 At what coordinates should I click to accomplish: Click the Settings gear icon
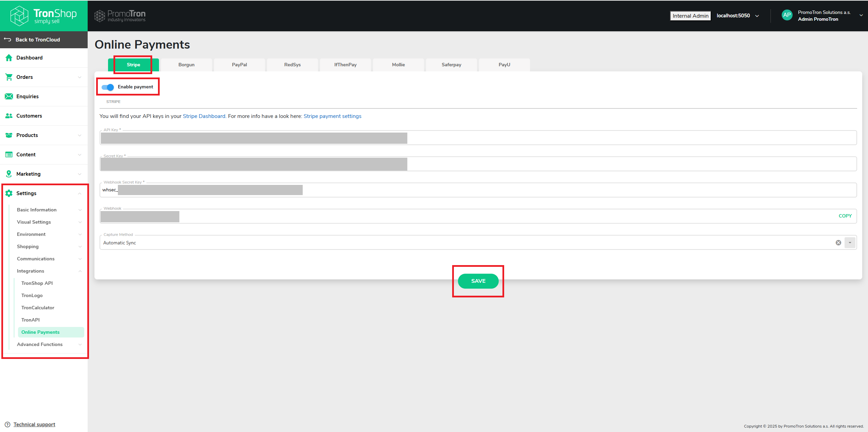click(9, 193)
